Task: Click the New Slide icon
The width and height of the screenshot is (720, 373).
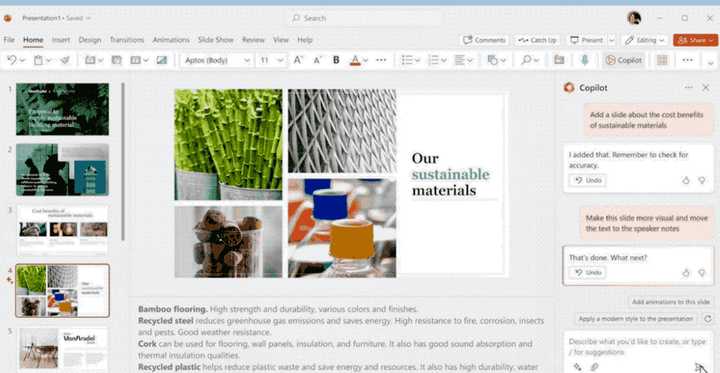Action: (90, 60)
